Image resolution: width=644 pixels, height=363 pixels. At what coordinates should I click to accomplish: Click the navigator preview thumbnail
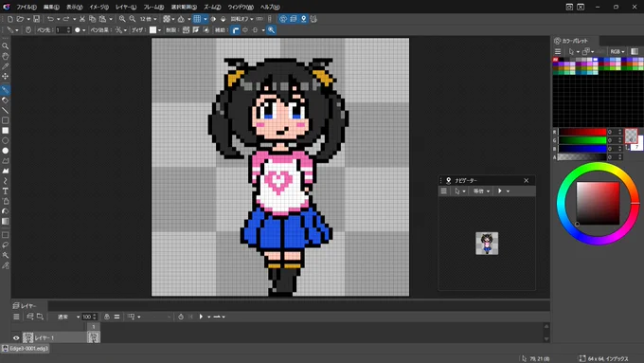coord(487,244)
